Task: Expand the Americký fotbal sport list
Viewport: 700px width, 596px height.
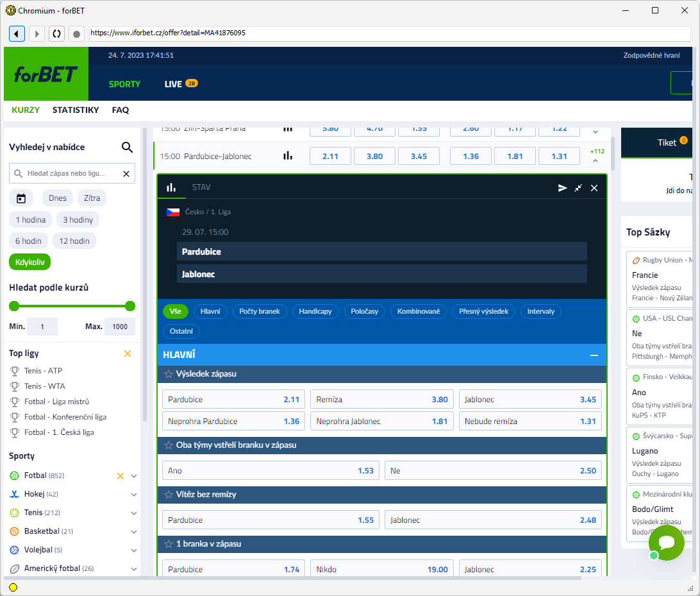Action: pyautogui.click(x=134, y=569)
